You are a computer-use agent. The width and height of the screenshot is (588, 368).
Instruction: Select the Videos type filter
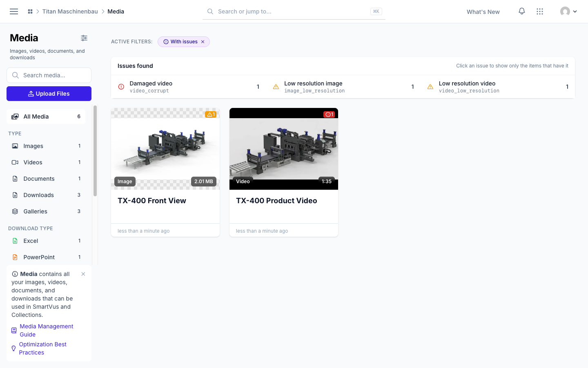pos(46,162)
